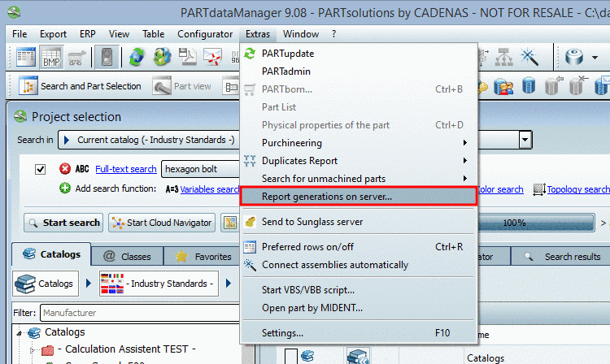
Task: Open dropdown arrow beside 3D cylinder icon
Action: pos(595,58)
